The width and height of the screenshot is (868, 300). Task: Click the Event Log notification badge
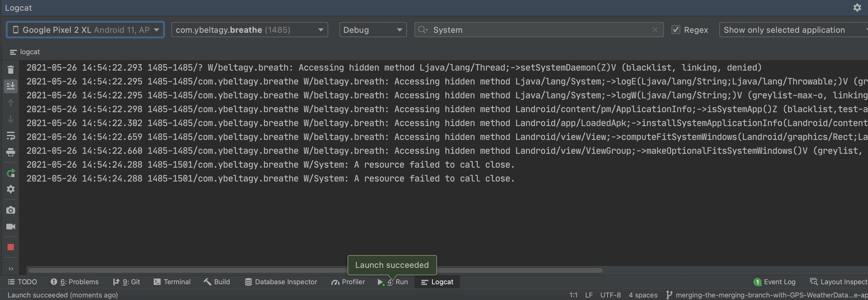point(757,282)
